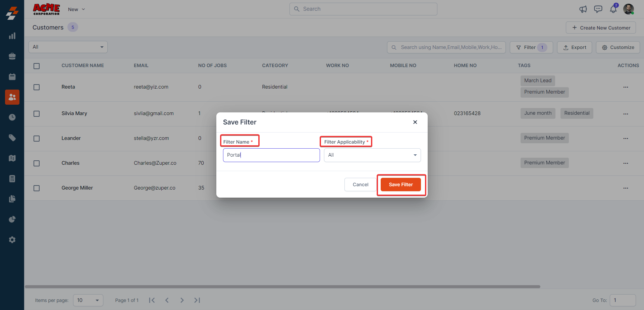The height and width of the screenshot is (310, 644).
Task: Open the calendar sidebar icon
Action: click(12, 77)
